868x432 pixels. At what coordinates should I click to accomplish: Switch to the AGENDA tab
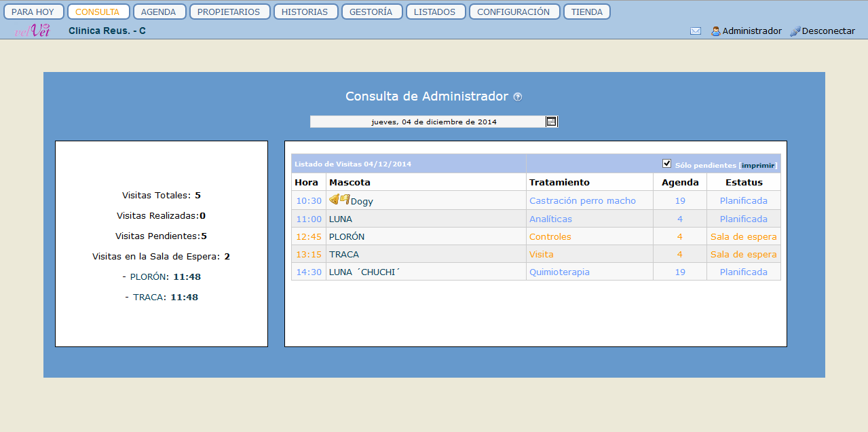click(x=158, y=12)
